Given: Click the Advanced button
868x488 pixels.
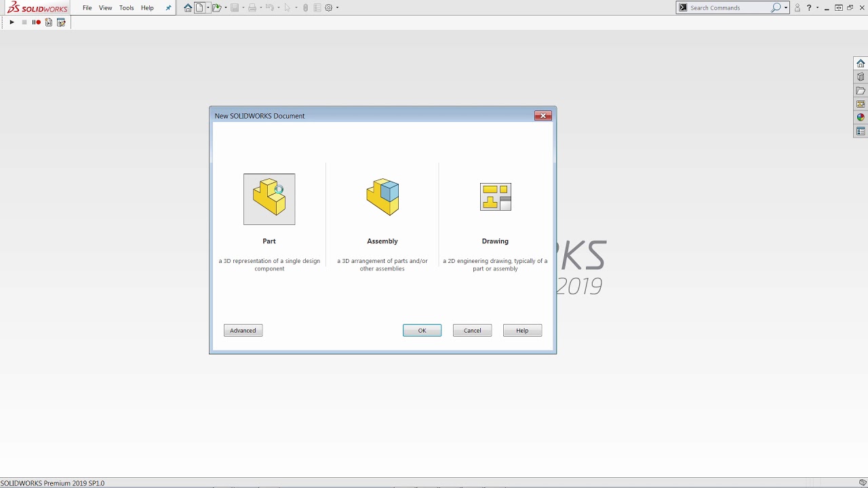Looking at the screenshot, I should click(x=243, y=330).
